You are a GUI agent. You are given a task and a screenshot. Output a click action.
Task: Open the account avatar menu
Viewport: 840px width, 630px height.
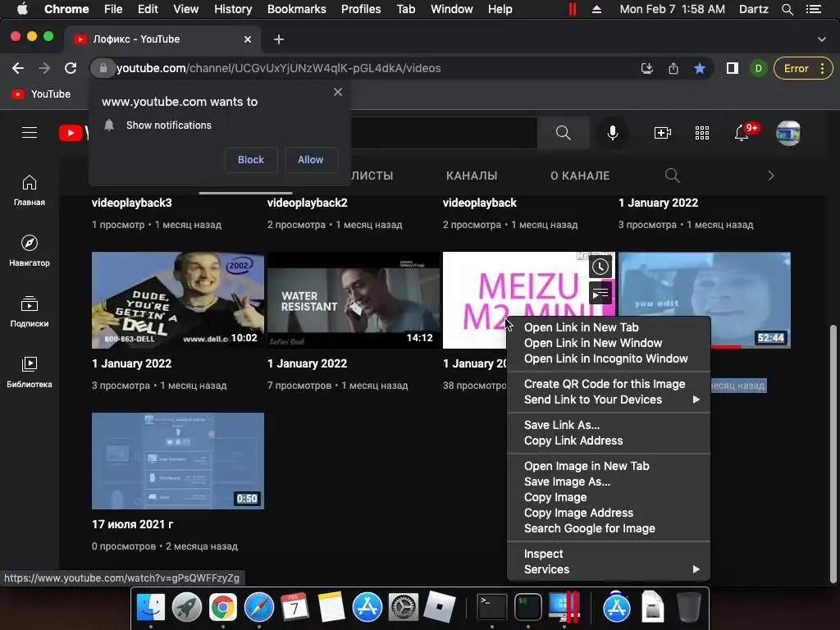click(x=788, y=133)
